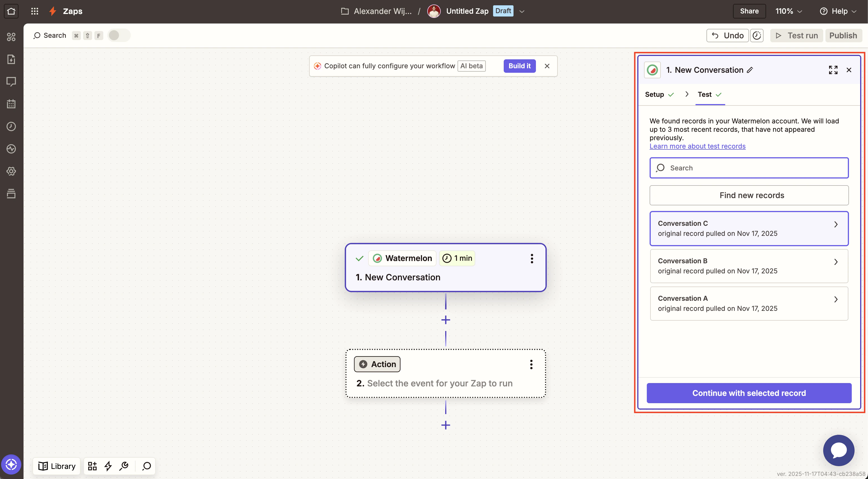This screenshot has width=868, height=479.
Task: Click the Watermelon app icon in panel header
Action: click(652, 70)
